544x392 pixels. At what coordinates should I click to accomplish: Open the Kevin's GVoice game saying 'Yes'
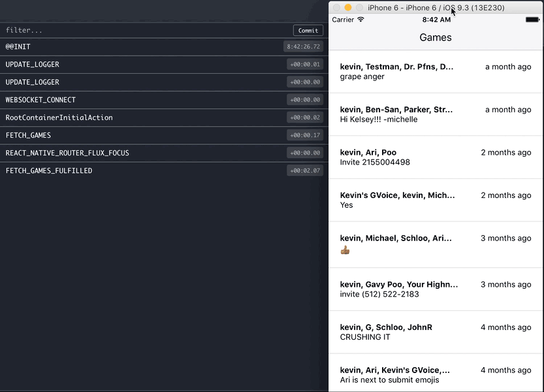436,200
